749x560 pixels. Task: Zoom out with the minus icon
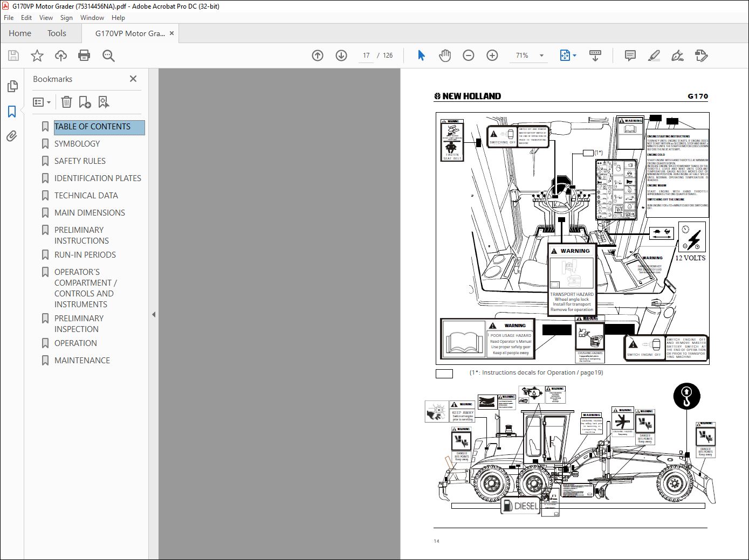[469, 56]
